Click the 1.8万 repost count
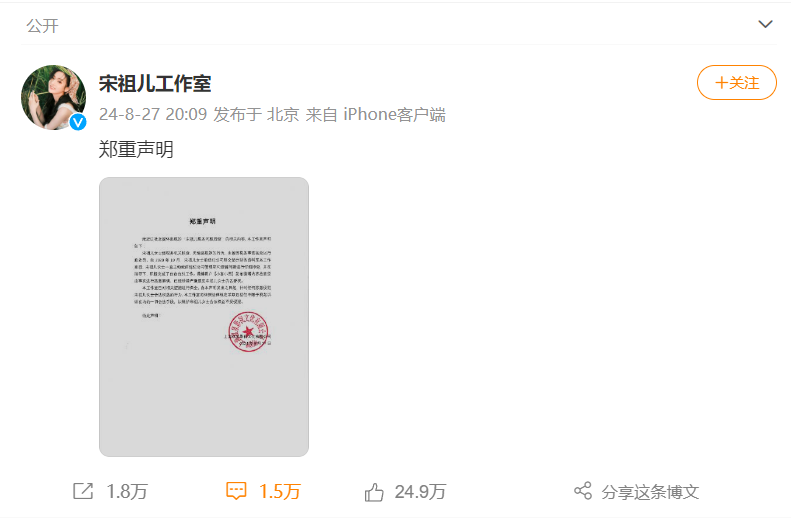This screenshot has width=791, height=524. pyautogui.click(x=127, y=491)
